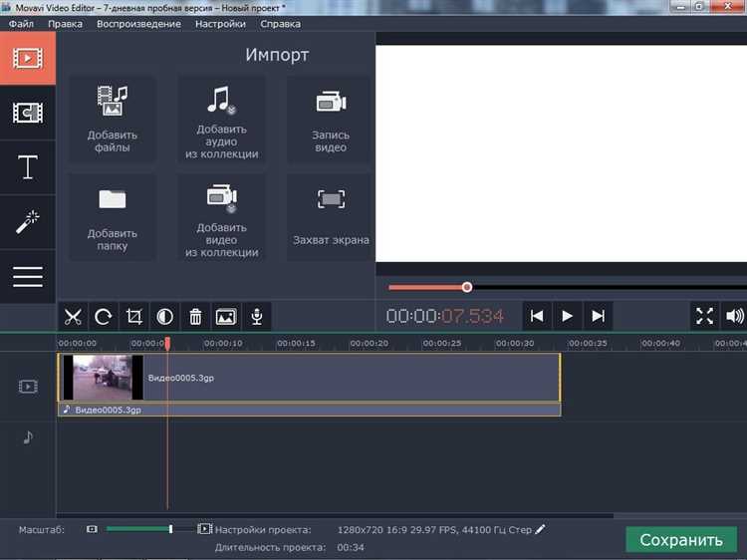Select the scissors cut tool
Image resolution: width=747 pixels, height=560 pixels.
(73, 317)
